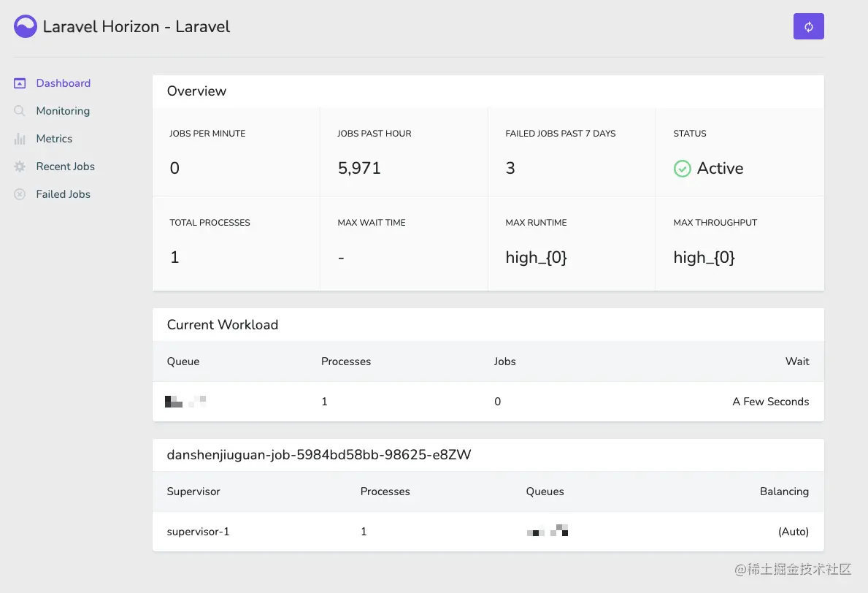Click the Balancing column header
The image size is (868, 593).
pos(784,491)
